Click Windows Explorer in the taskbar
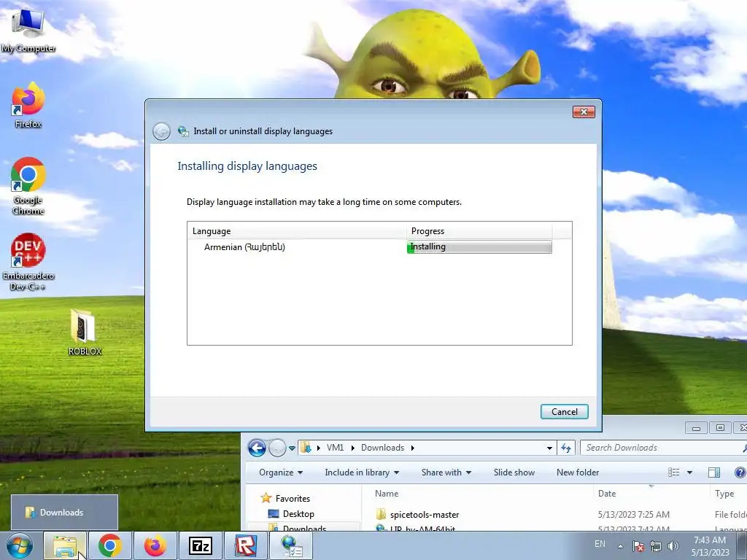The image size is (747, 560). click(x=65, y=545)
